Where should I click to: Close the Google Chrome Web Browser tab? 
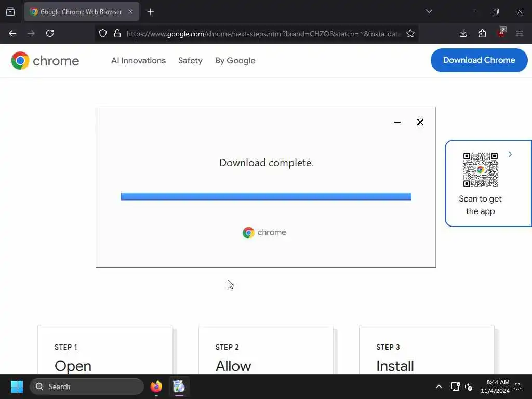(x=130, y=11)
